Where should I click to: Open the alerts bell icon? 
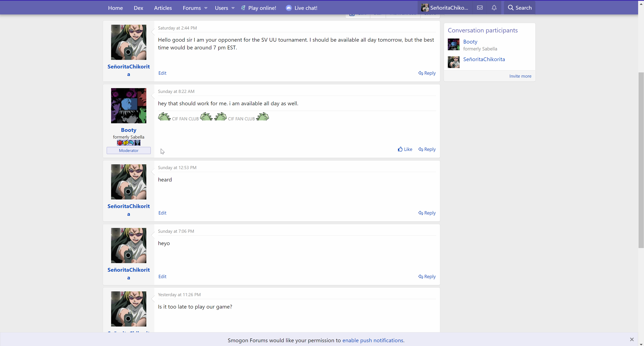coord(494,8)
